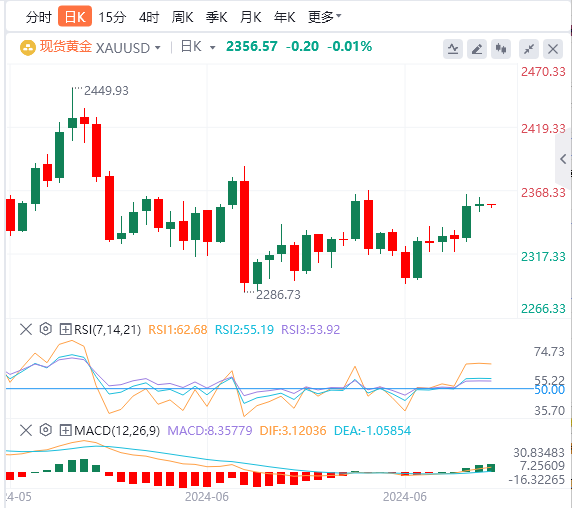Switch the chart style via candlestick icon

click(501, 49)
